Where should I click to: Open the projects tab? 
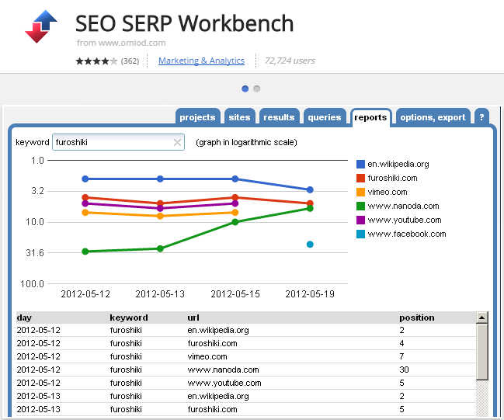pos(197,117)
